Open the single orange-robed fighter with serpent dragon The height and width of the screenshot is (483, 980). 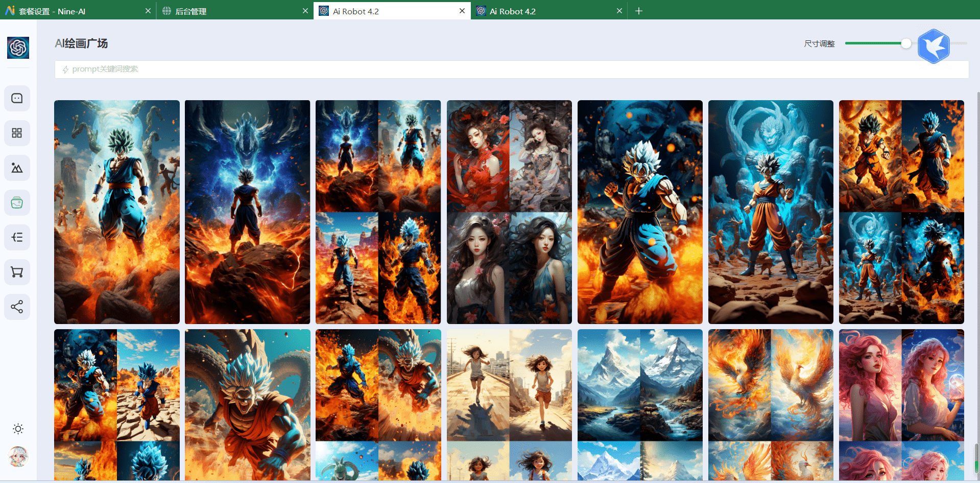pos(248,405)
